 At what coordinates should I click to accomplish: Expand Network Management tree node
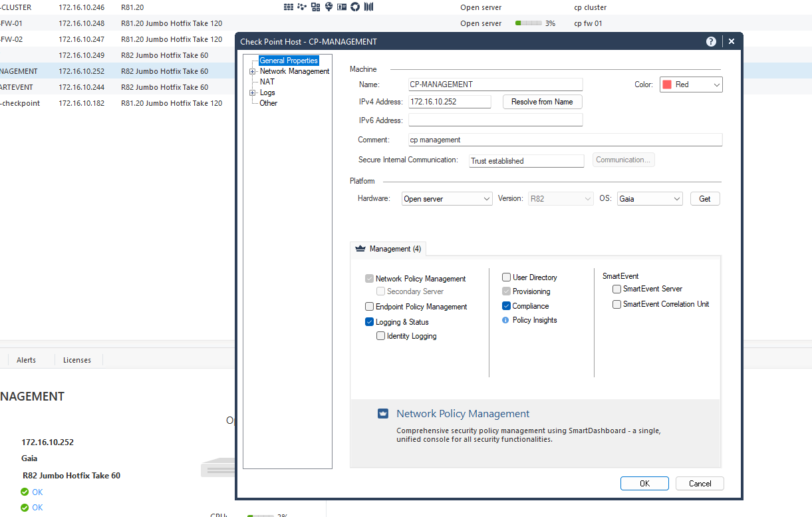253,71
